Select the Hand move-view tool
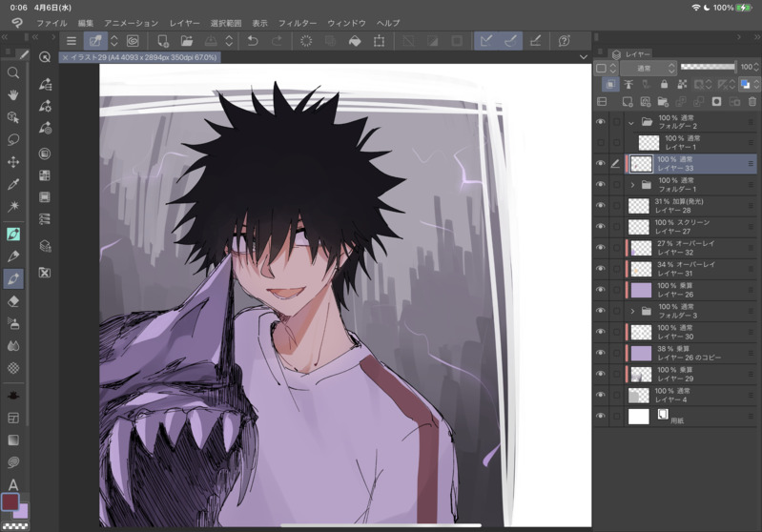This screenshot has width=762, height=532. [x=13, y=94]
